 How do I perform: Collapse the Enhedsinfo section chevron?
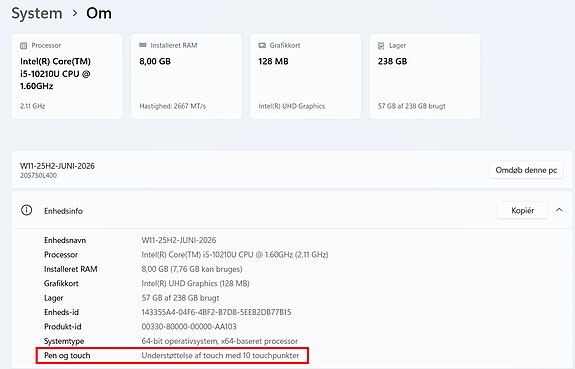point(559,210)
